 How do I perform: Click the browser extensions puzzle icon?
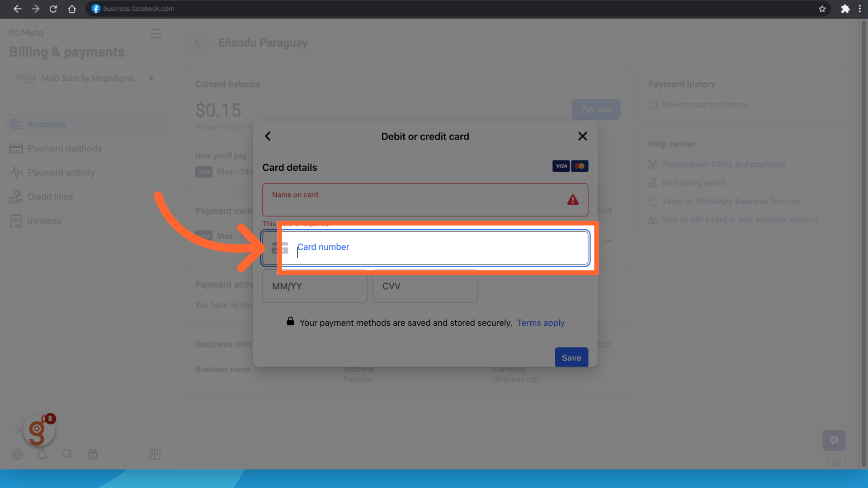(x=845, y=9)
